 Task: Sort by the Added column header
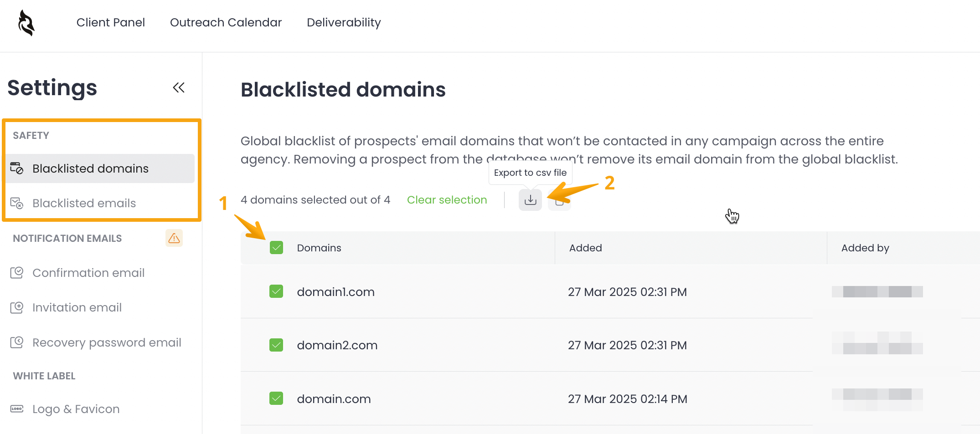(x=585, y=248)
